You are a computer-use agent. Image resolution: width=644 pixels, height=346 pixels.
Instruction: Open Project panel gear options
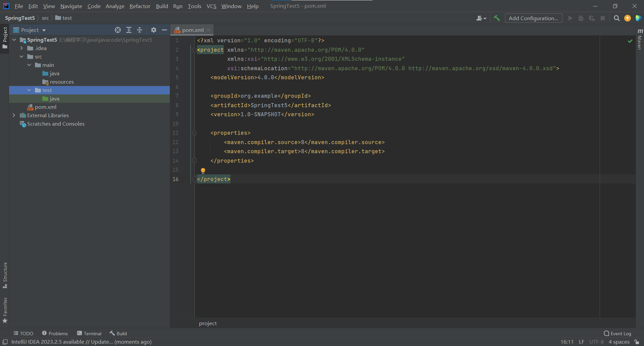click(153, 30)
